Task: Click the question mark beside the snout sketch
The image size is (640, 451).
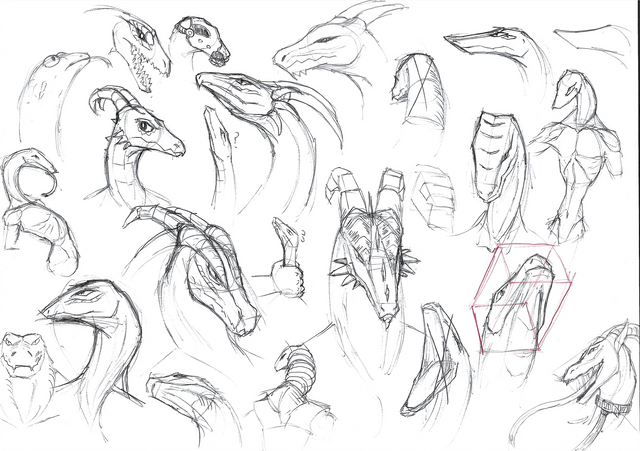Action: tap(236, 139)
